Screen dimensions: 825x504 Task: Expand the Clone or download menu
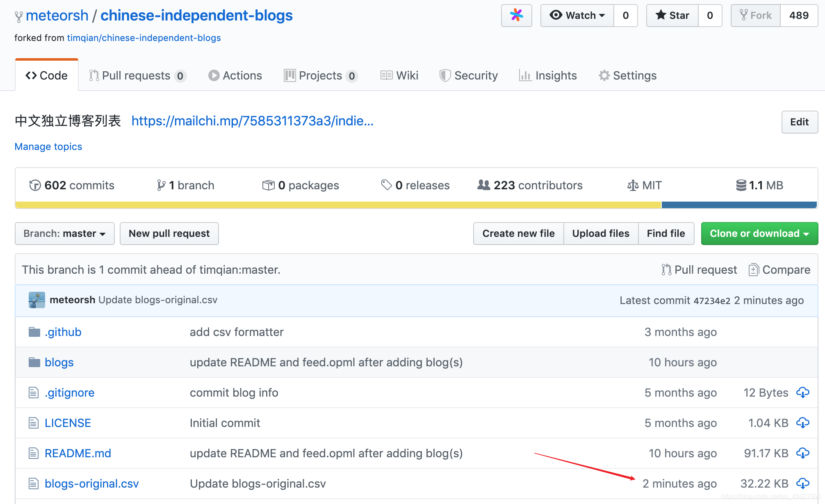pyautogui.click(x=759, y=234)
